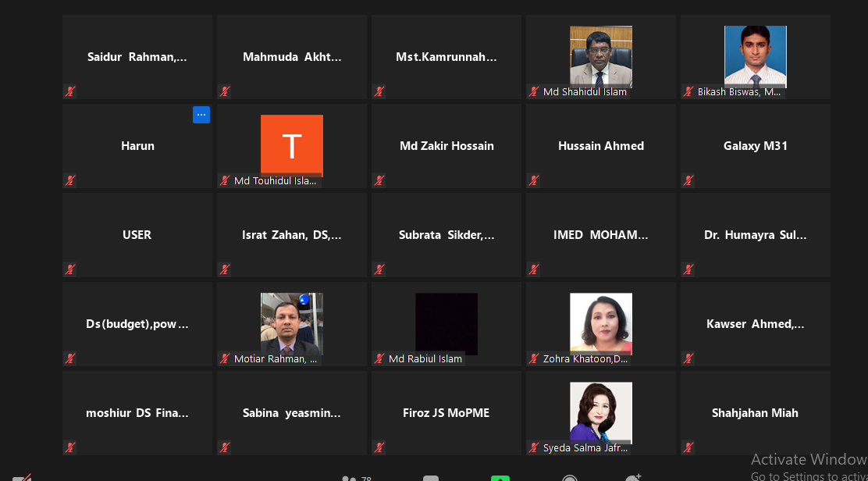This screenshot has width=868, height=481.
Task: Open the Chat icon in the toolbar
Action: pos(431,478)
